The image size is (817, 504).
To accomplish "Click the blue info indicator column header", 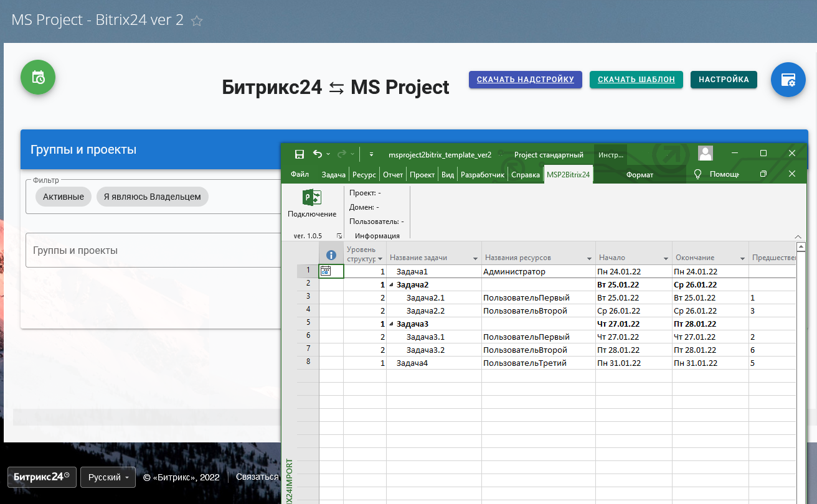I will click(331, 255).
